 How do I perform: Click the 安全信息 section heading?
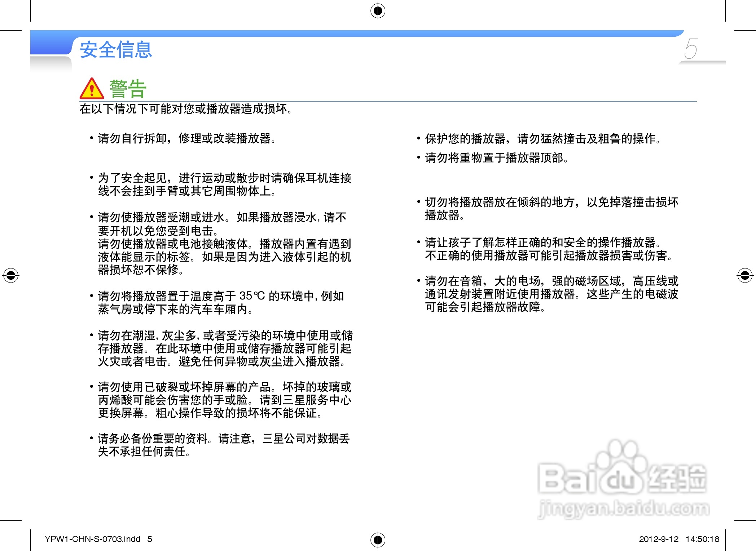tap(116, 50)
